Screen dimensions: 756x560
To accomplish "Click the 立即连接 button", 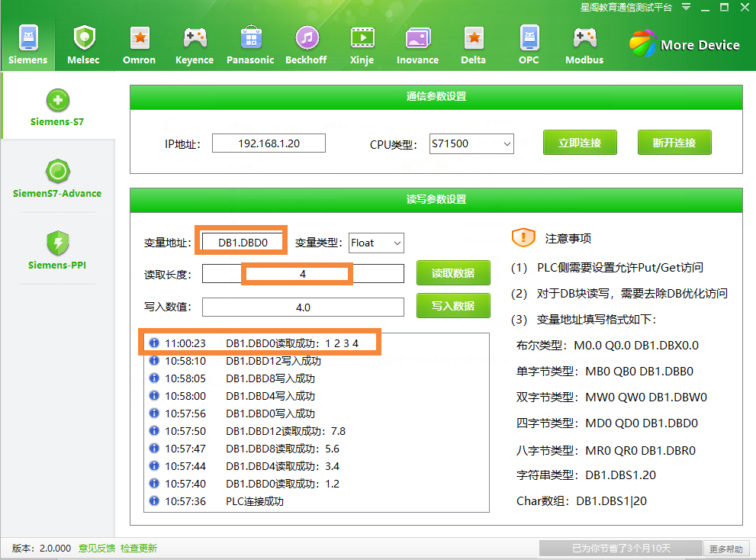I will point(580,143).
